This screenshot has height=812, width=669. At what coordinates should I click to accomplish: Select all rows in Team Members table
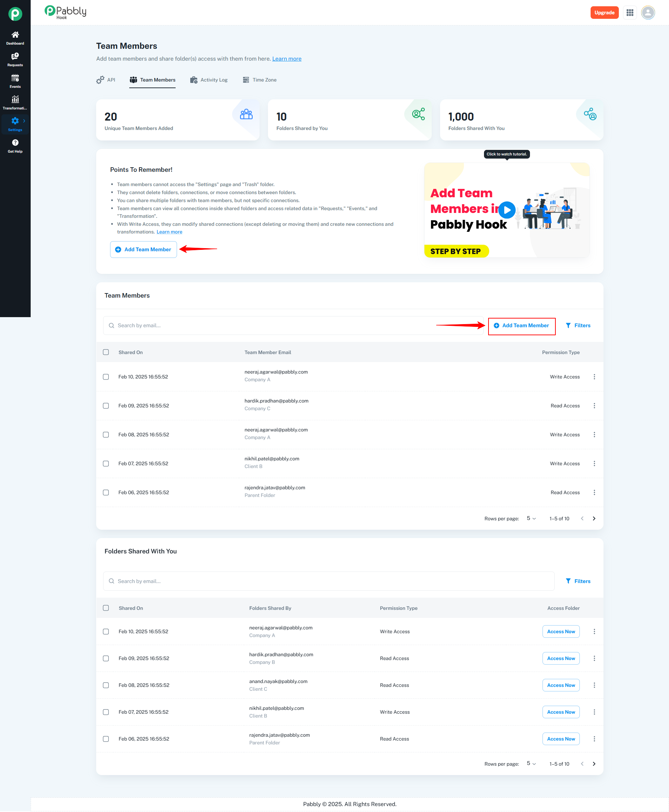point(106,352)
